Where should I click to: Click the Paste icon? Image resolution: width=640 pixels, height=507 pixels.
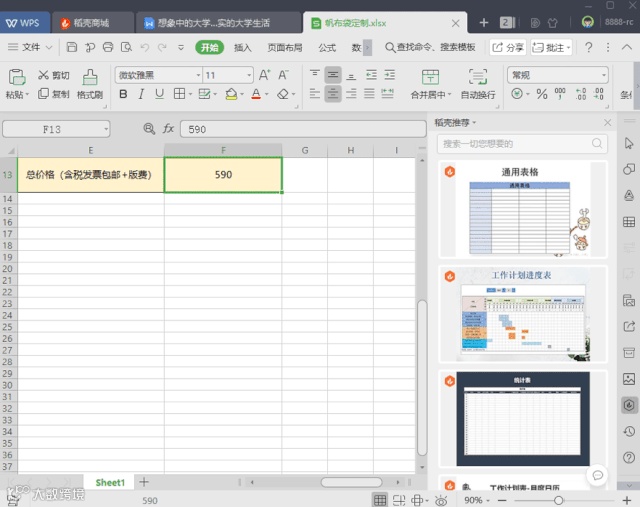point(17,77)
